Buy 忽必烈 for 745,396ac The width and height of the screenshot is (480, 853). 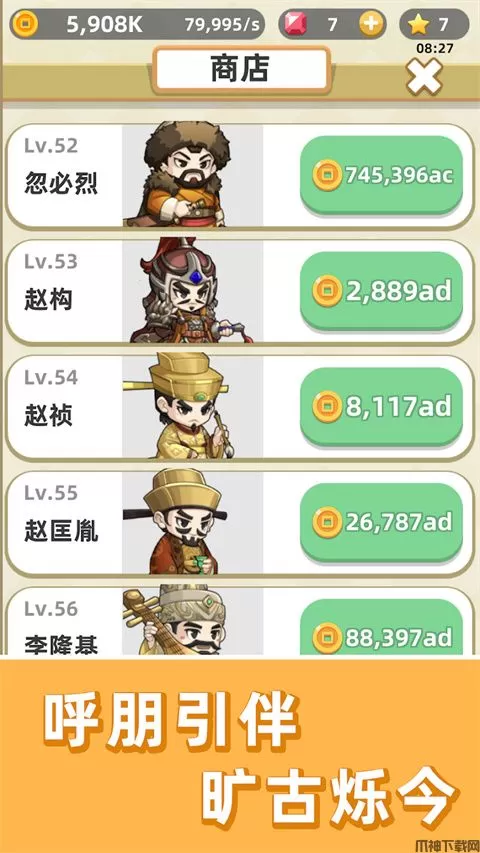click(381, 175)
